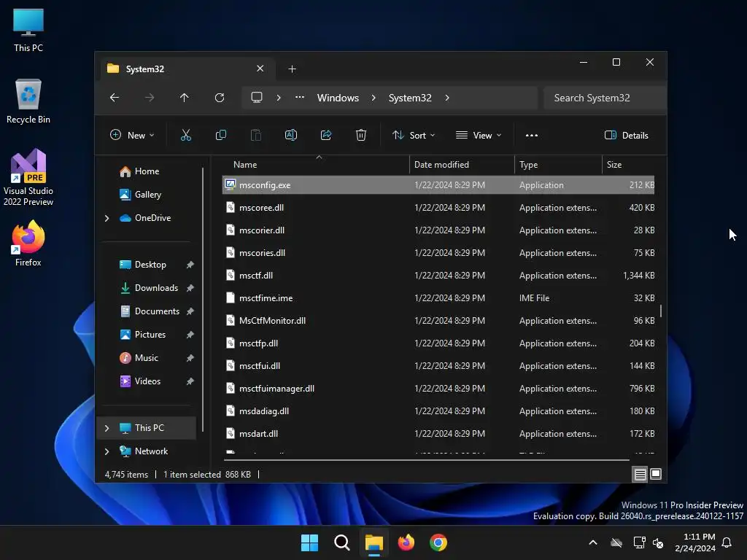
Task: Open the Recycle Bin desktop icon
Action: [x=28, y=101]
